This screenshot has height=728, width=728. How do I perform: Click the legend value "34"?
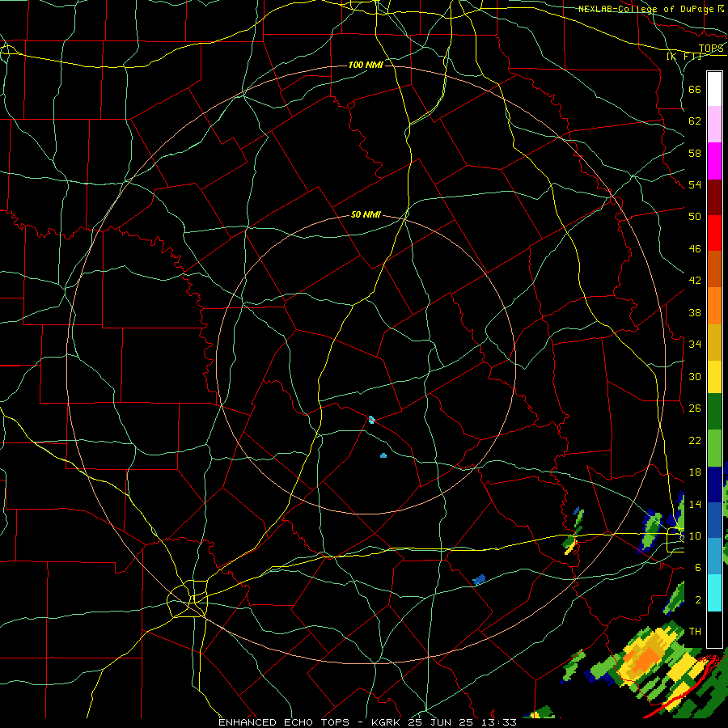tap(695, 344)
